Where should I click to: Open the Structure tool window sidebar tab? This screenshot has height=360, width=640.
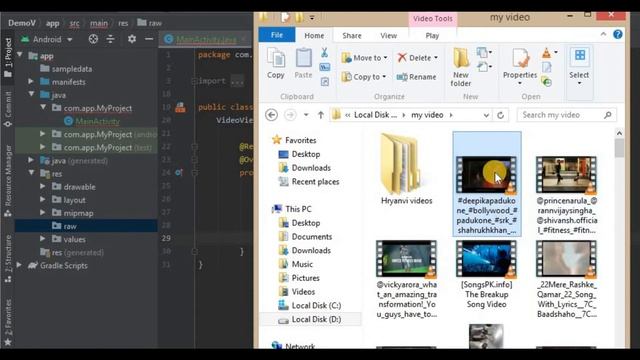pos(8,259)
